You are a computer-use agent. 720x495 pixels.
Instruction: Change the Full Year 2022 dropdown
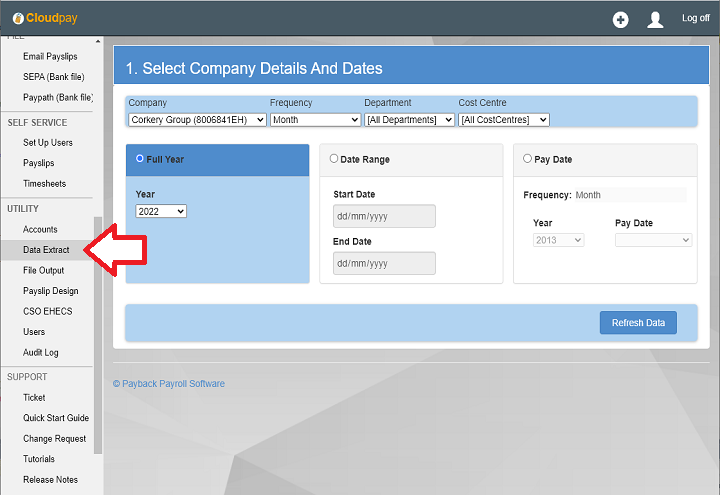161,211
